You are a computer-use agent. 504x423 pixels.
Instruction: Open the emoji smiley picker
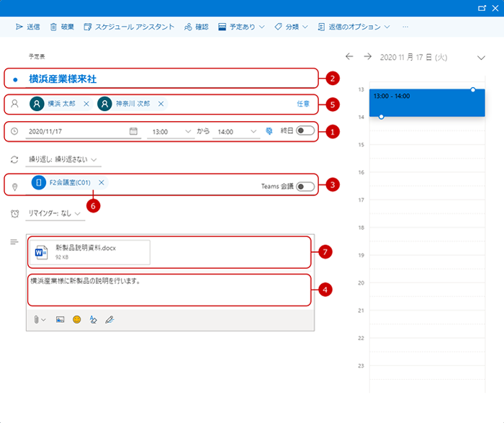click(76, 319)
